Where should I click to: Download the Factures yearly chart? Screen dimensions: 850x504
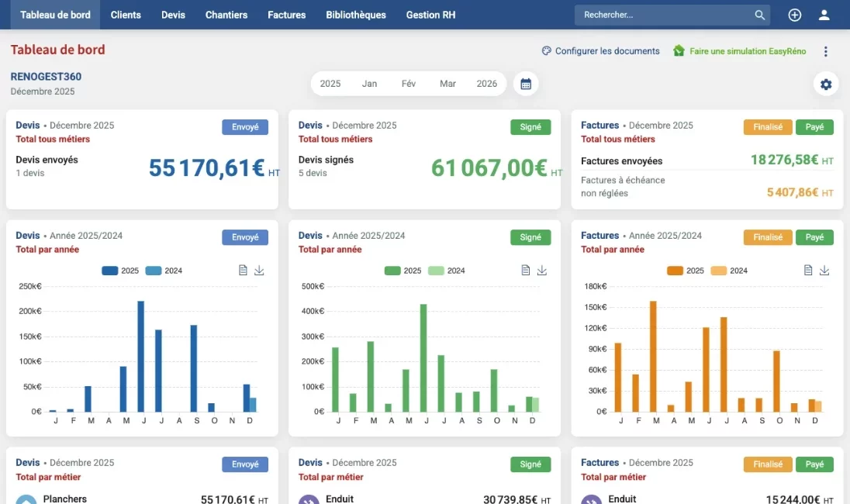coord(824,271)
